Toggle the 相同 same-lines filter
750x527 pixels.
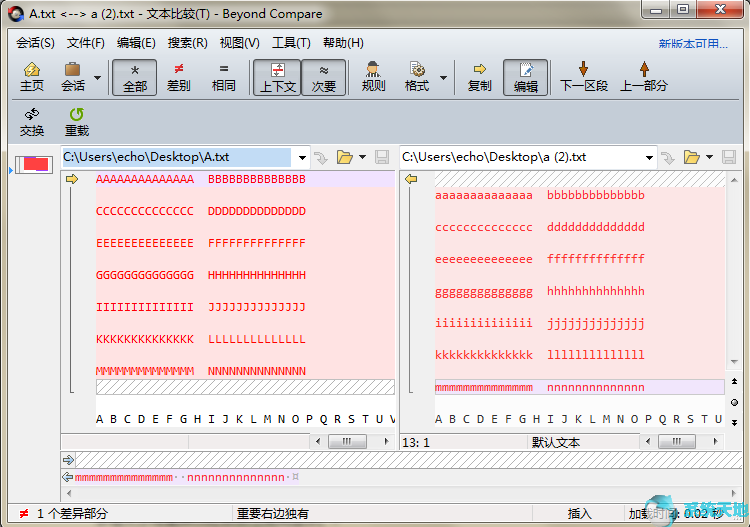click(223, 77)
